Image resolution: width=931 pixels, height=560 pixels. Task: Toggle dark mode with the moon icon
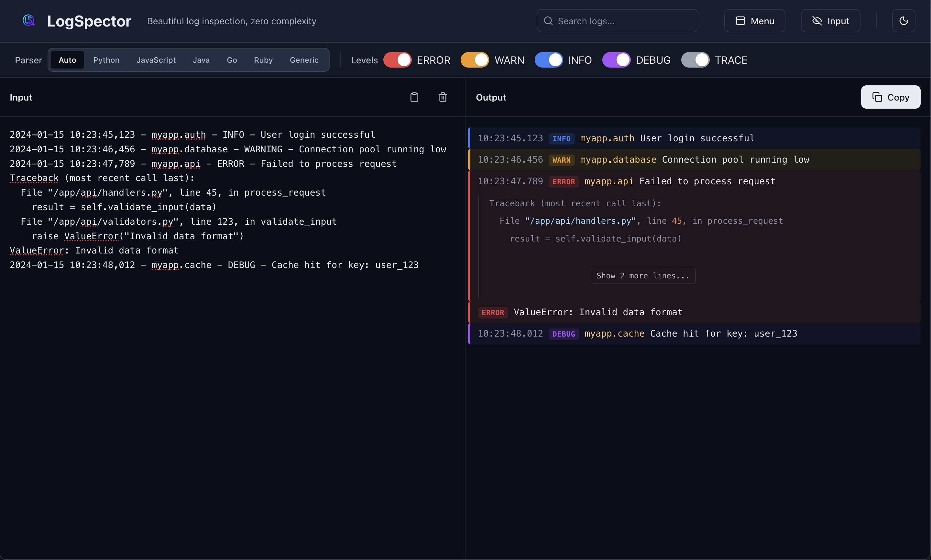[903, 21]
